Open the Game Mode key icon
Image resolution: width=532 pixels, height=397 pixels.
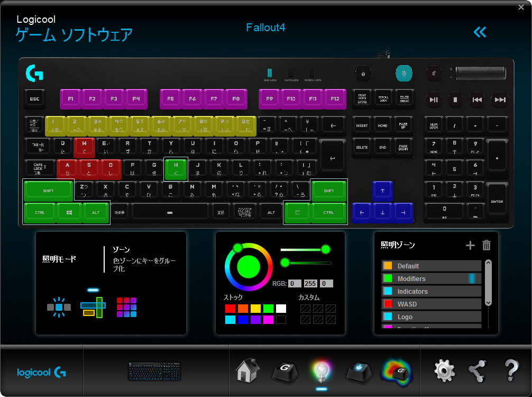coord(359,372)
